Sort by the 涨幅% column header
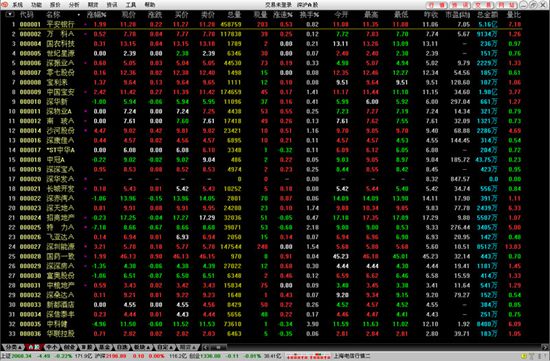The image size is (550, 361). tap(97, 15)
